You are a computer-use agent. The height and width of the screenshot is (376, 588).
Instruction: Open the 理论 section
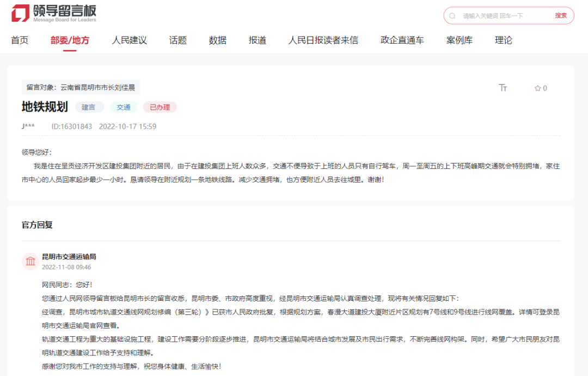(x=504, y=39)
